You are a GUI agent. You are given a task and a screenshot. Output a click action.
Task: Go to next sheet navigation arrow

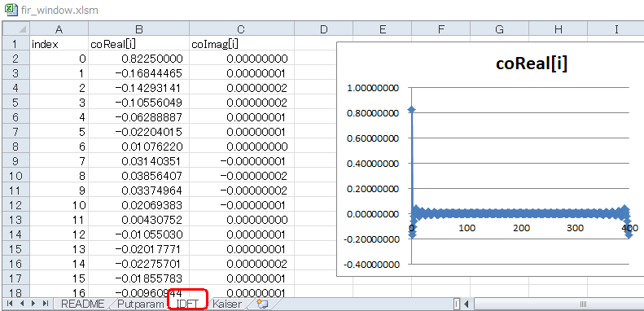point(33,304)
